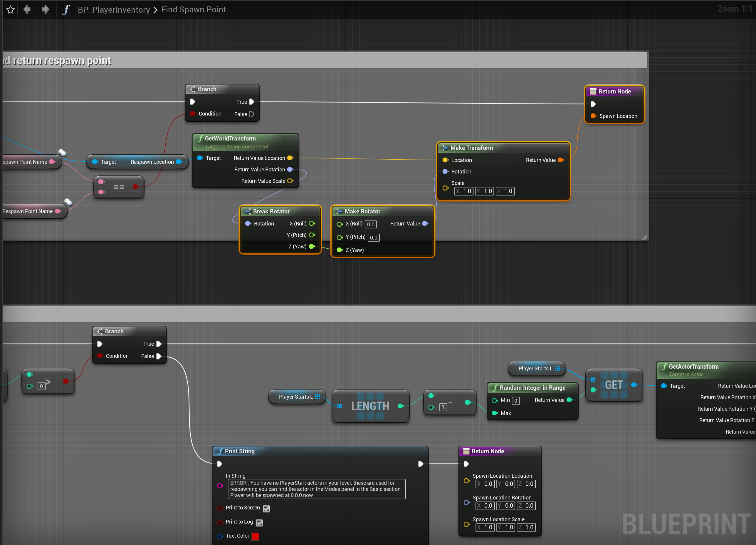Viewport: 756px width, 545px height.
Task: Click the favorite star icon in breadcrumb bar
Action: 10,10
